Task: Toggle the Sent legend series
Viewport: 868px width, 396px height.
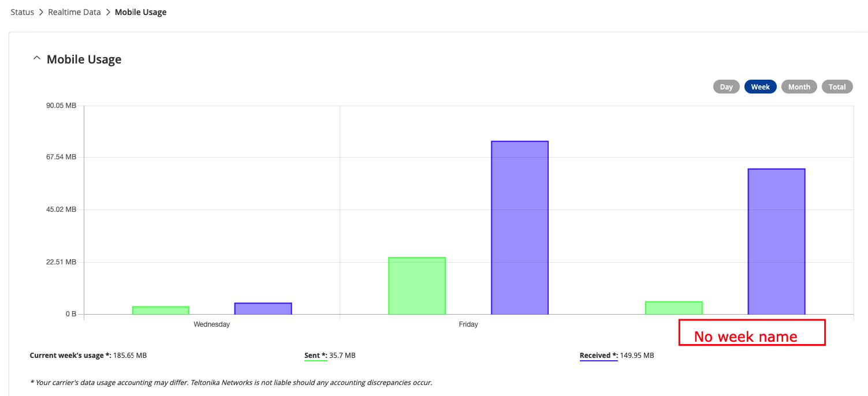Action: point(316,356)
